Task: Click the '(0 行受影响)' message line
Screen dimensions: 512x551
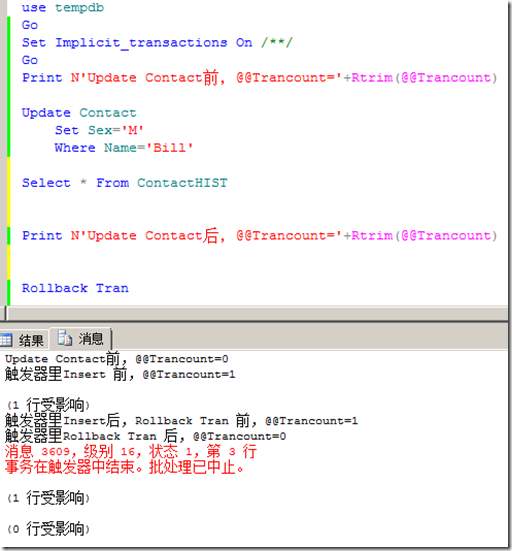Action: (48, 529)
